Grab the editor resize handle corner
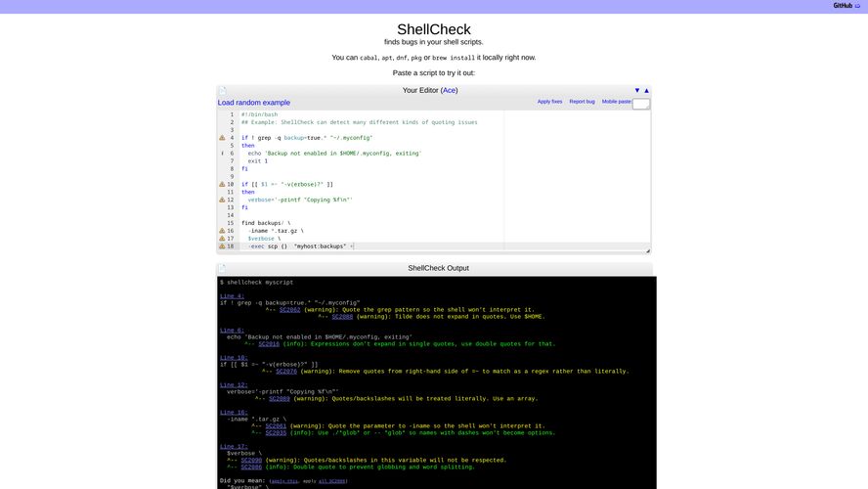The height and width of the screenshot is (489, 868). [x=648, y=251]
